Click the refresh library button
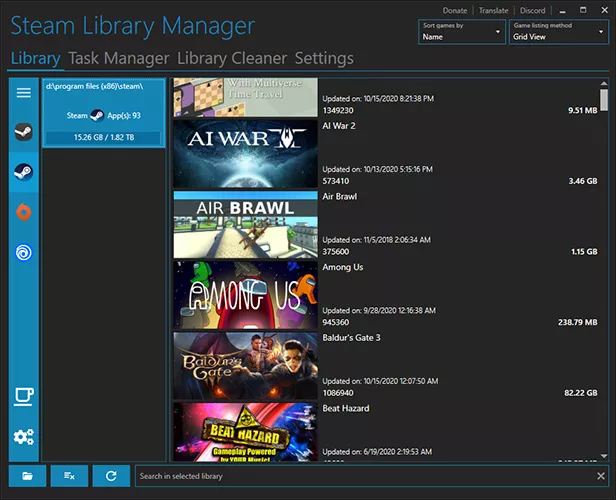The height and width of the screenshot is (500, 616). (x=111, y=476)
